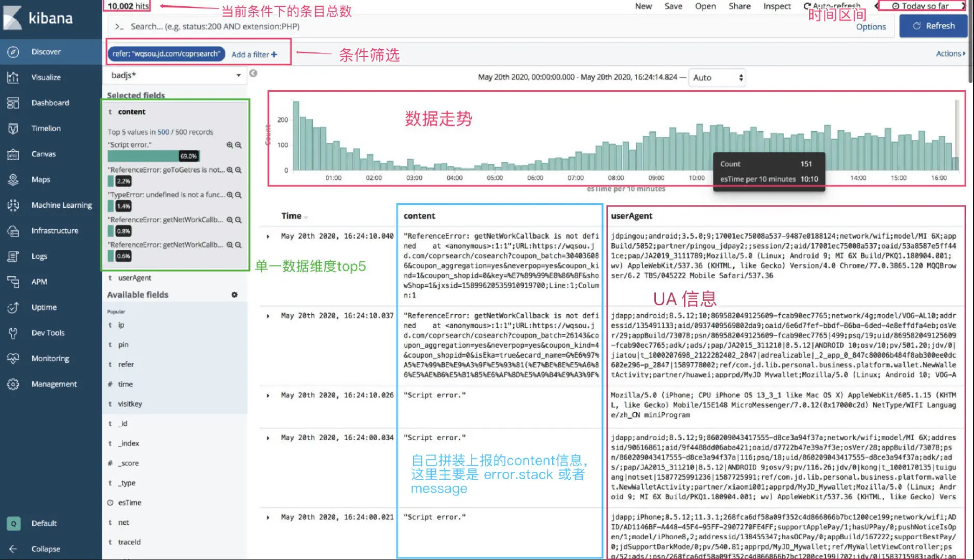The image size is (974, 560).
Task: Open the Visualize chart icon
Action: pos(13,77)
